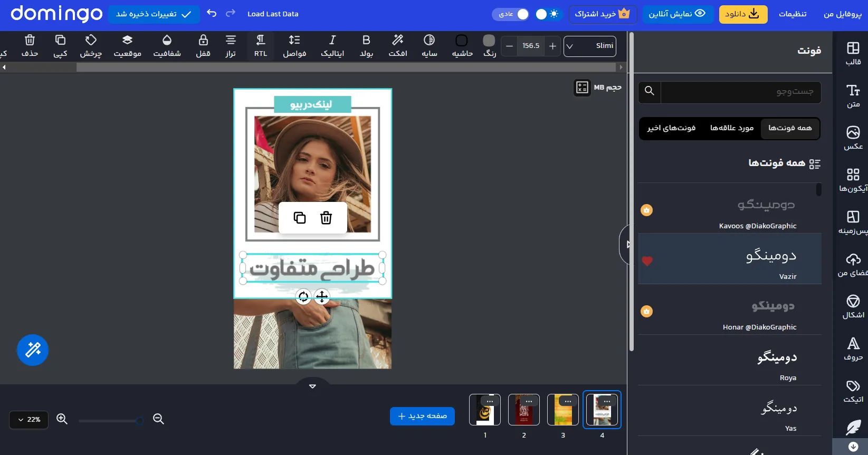The width and height of the screenshot is (868, 455).
Task: Select the Yas font
Action: [x=730, y=411]
